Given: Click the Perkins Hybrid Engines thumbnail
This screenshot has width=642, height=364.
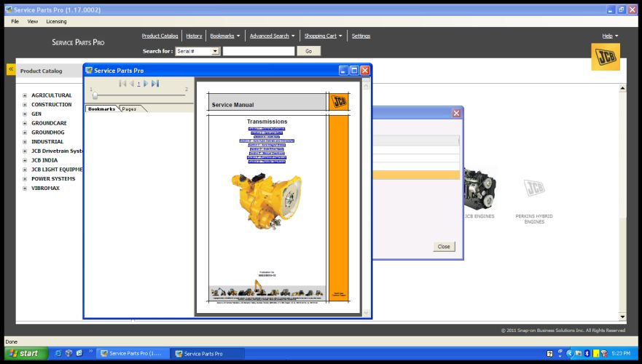Looking at the screenshot, I should tap(534, 188).
